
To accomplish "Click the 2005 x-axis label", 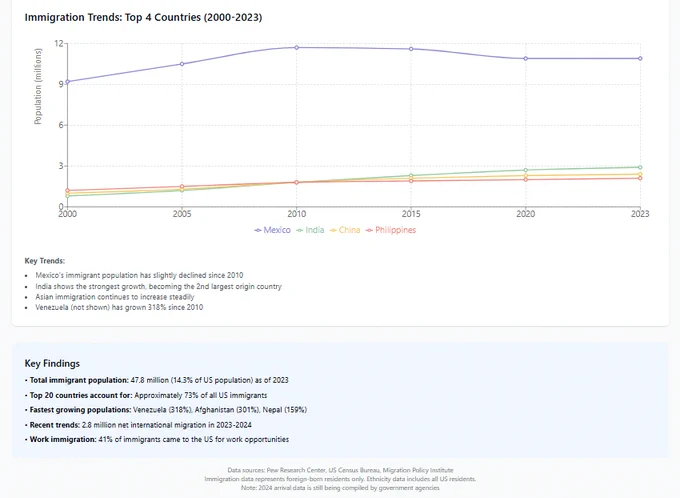I will point(182,213).
